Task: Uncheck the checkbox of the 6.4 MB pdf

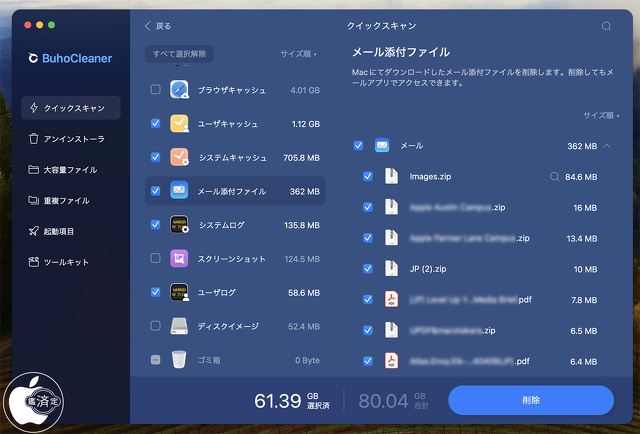Action: click(368, 361)
